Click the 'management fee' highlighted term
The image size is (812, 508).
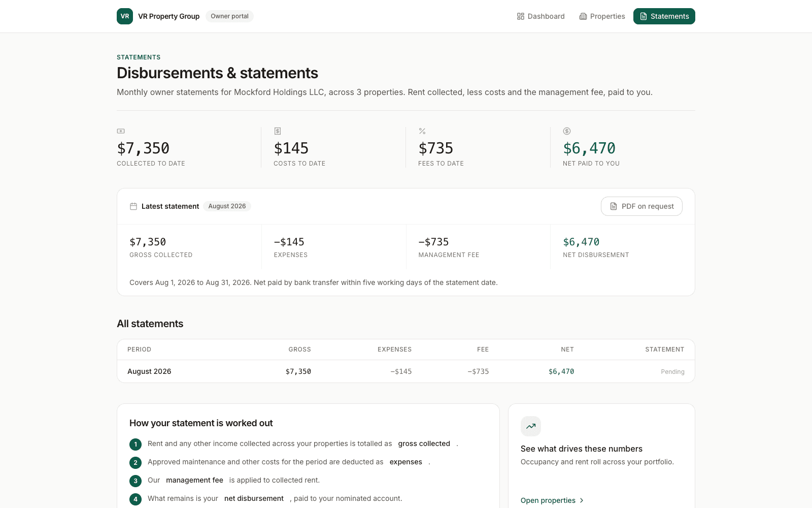coord(194,480)
